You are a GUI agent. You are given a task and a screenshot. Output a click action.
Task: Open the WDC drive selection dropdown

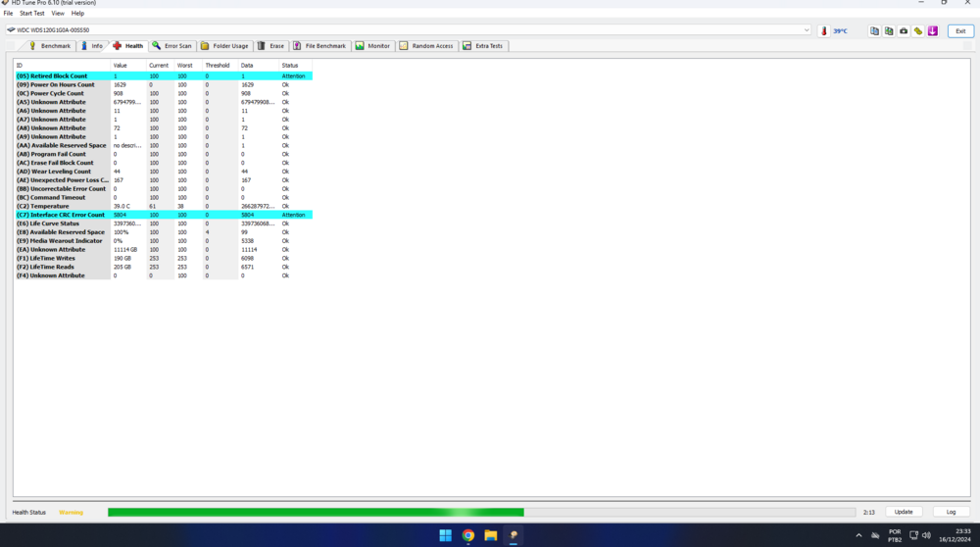(807, 30)
